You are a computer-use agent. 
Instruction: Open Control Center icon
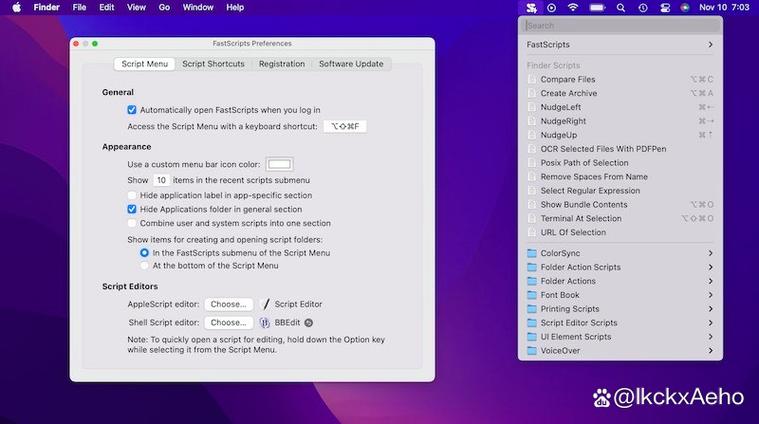(x=665, y=8)
